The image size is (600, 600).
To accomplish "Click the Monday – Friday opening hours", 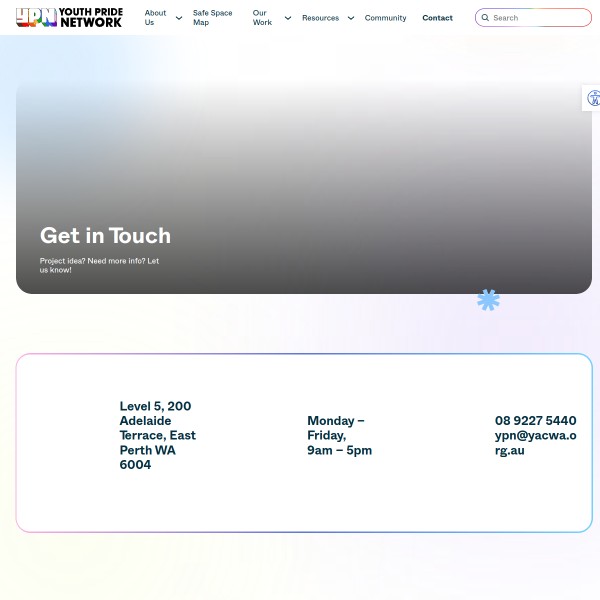I will tap(339, 435).
